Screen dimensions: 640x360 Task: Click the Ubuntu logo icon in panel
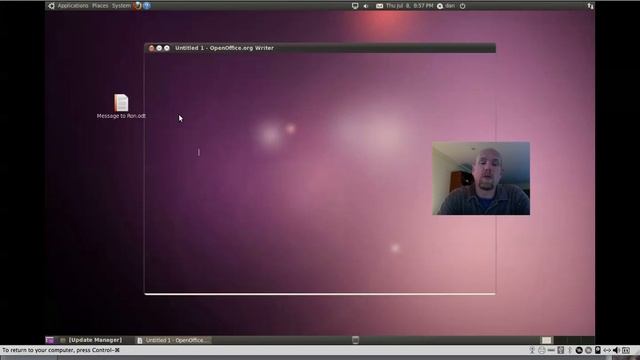pos(51,6)
